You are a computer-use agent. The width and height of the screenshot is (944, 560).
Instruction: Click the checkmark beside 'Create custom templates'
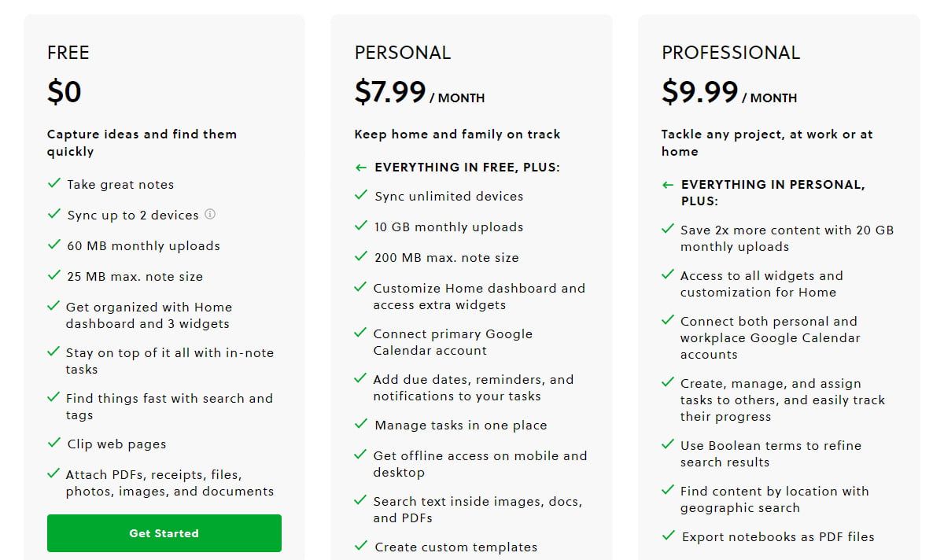pyautogui.click(x=362, y=545)
